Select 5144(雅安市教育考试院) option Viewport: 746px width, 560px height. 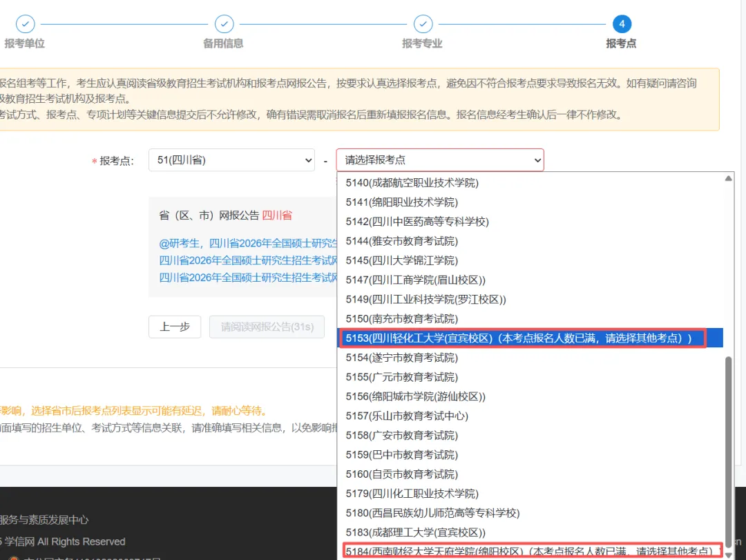(402, 241)
